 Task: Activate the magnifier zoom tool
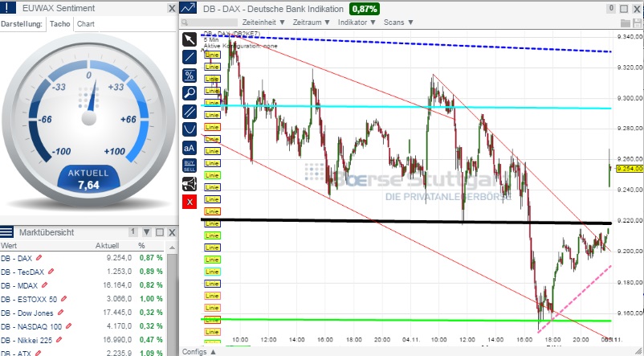click(190, 93)
